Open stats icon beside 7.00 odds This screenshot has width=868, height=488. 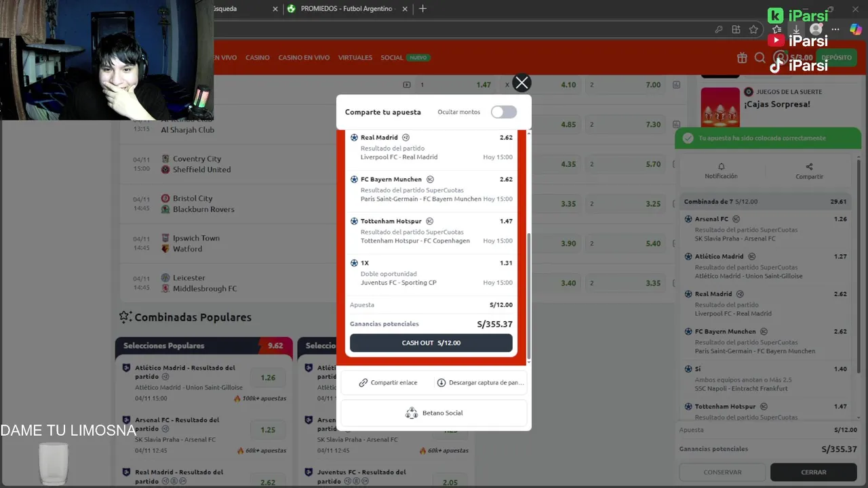coord(676,85)
